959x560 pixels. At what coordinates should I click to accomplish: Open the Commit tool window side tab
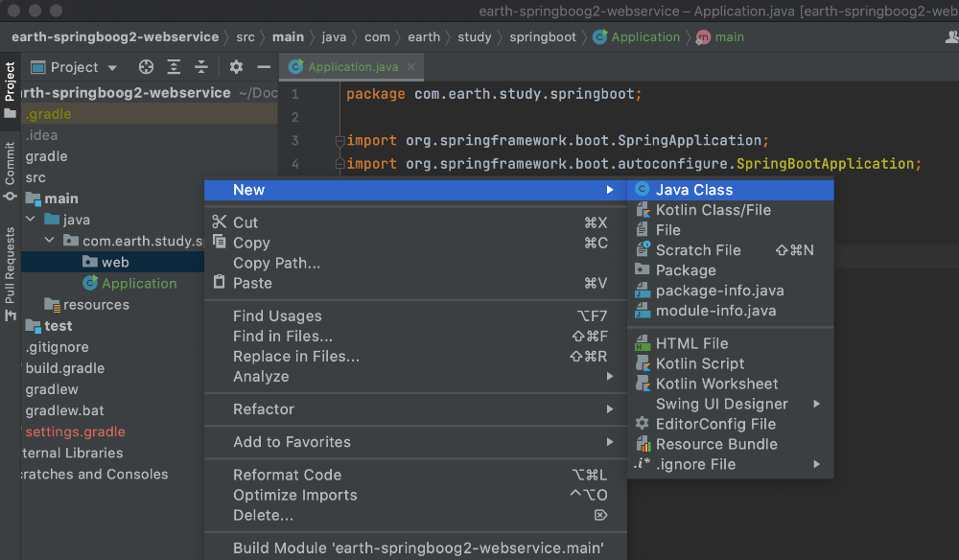point(10,172)
